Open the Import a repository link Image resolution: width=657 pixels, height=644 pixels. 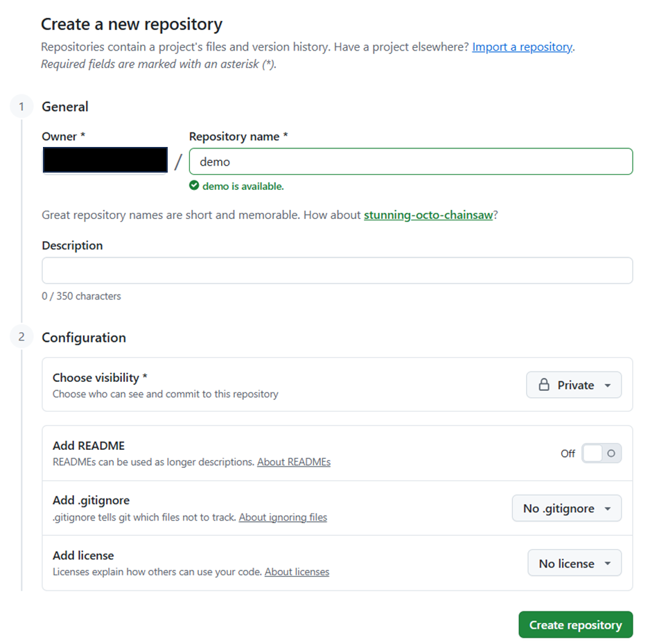click(x=522, y=47)
